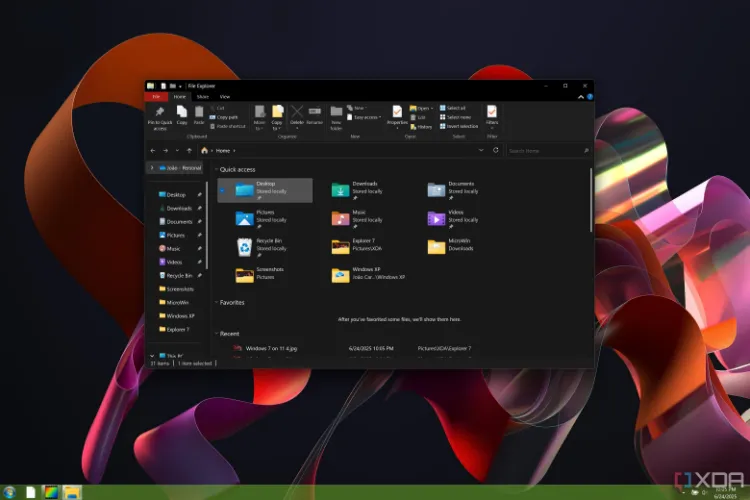The width and height of the screenshot is (750, 500).
Task: Open the File menu tab
Action: (x=156, y=97)
